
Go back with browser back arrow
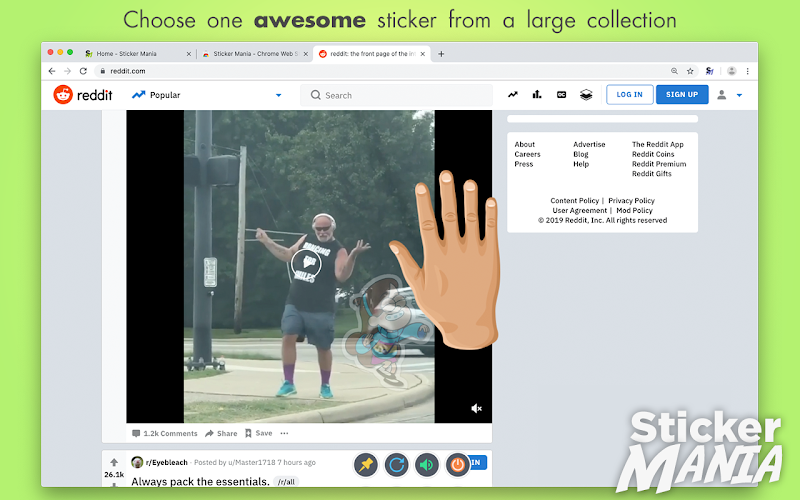(52, 71)
